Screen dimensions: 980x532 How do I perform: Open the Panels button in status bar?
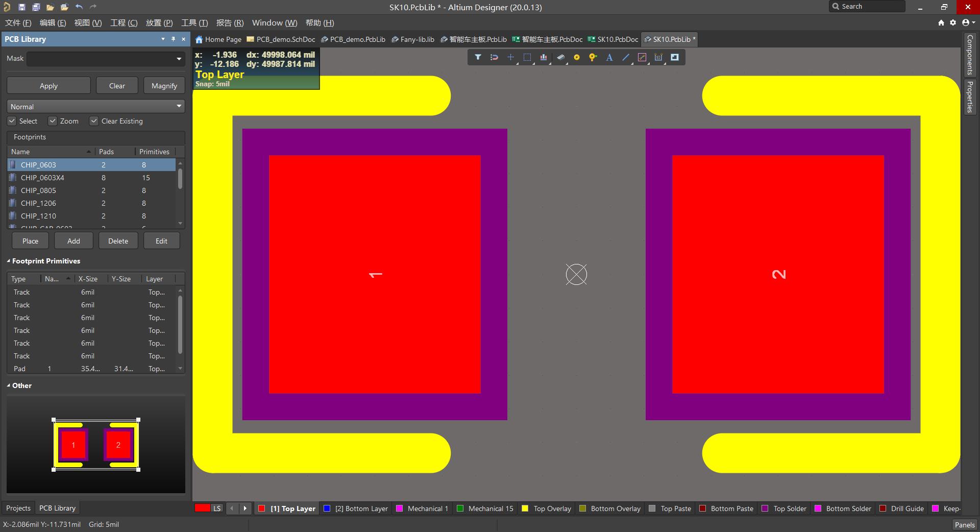coord(965,525)
